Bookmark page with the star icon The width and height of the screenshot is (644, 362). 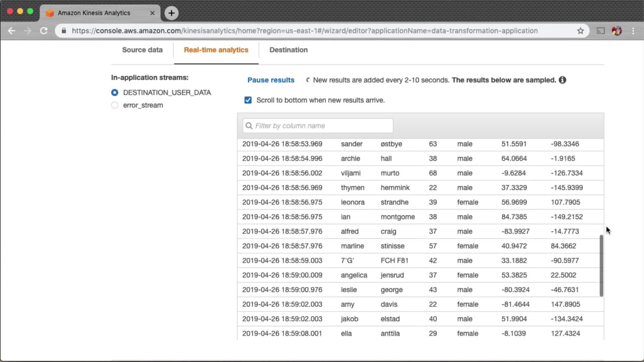pos(581,31)
